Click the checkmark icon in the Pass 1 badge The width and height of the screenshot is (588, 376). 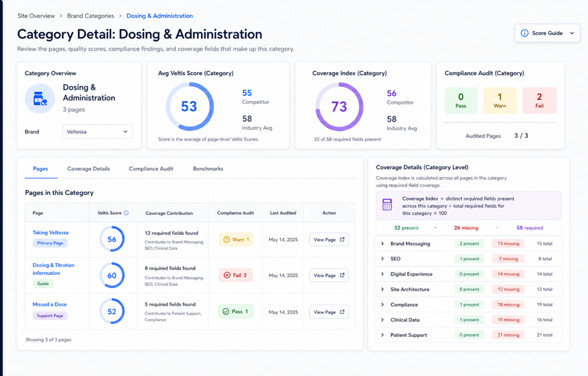tap(226, 311)
